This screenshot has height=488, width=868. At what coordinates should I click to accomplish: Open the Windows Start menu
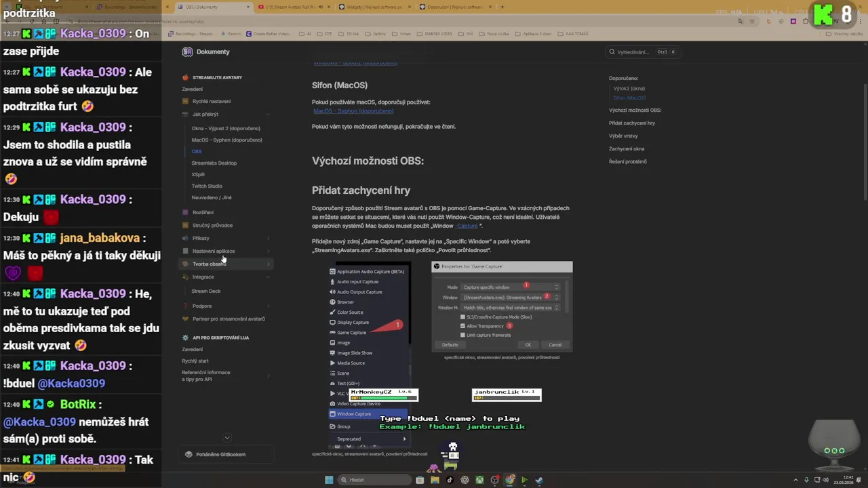point(329,480)
